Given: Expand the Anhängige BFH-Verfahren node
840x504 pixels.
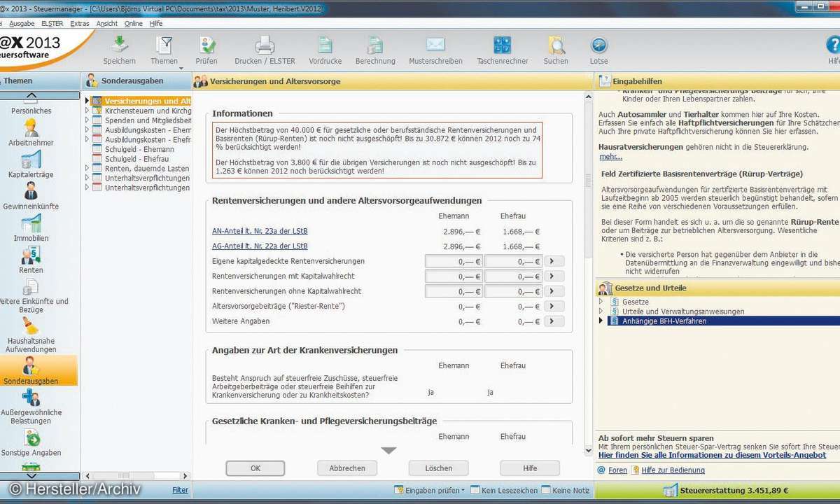Looking at the screenshot, I should tap(601, 321).
